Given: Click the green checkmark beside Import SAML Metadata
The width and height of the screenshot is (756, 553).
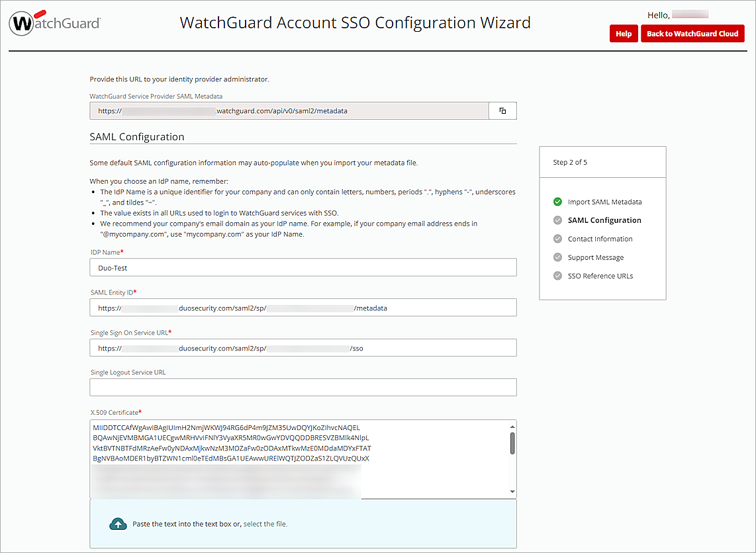Looking at the screenshot, I should pos(557,202).
